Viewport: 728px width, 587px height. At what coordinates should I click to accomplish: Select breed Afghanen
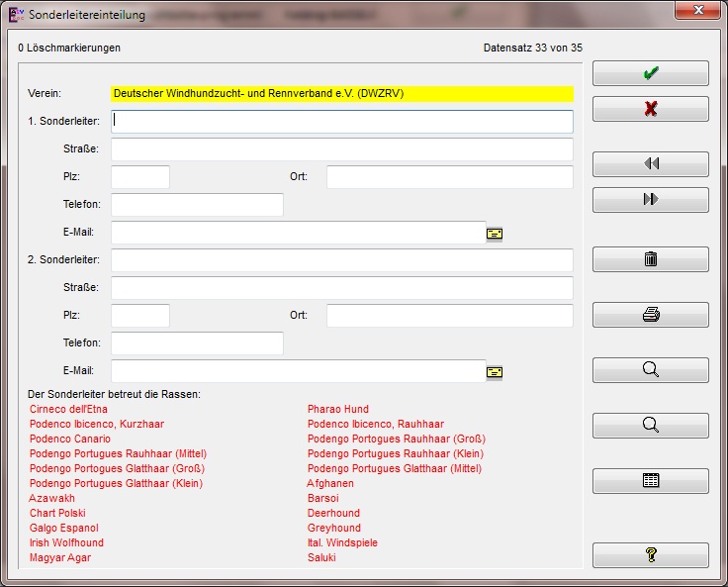click(330, 483)
